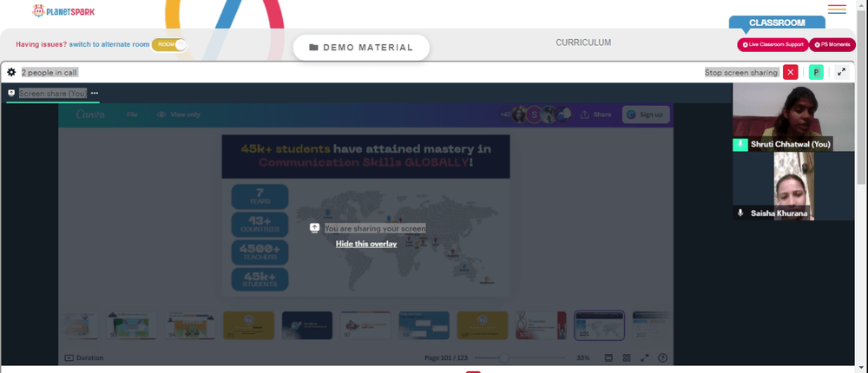Toggle Canva page thumbnails strip icon
This screenshot has width=868, height=373.
pyautogui.click(x=608, y=358)
